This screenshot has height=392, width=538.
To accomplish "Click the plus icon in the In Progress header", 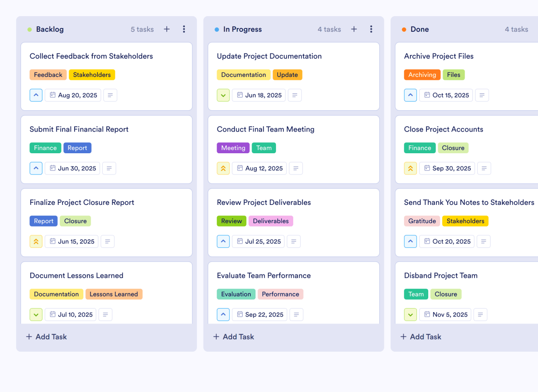I will (354, 29).
